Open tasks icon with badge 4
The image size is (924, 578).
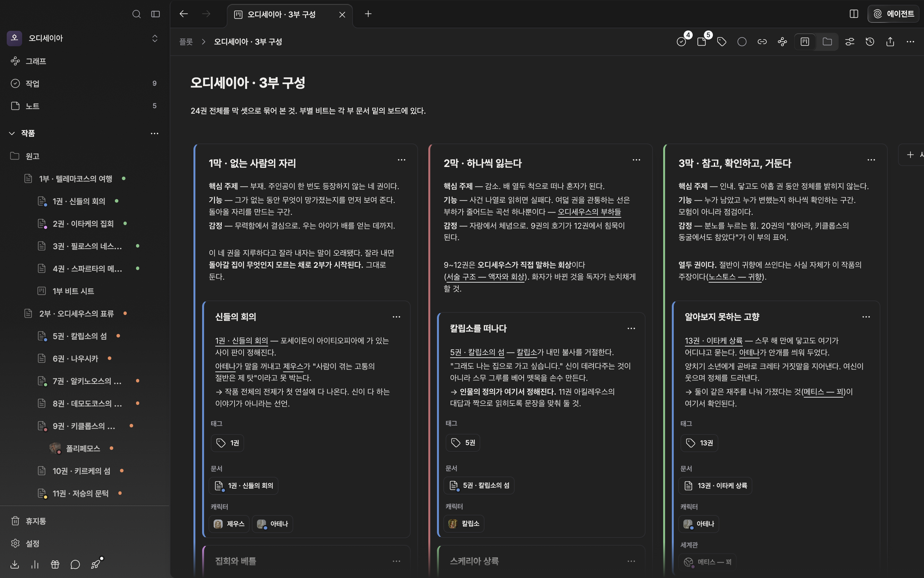coord(681,41)
